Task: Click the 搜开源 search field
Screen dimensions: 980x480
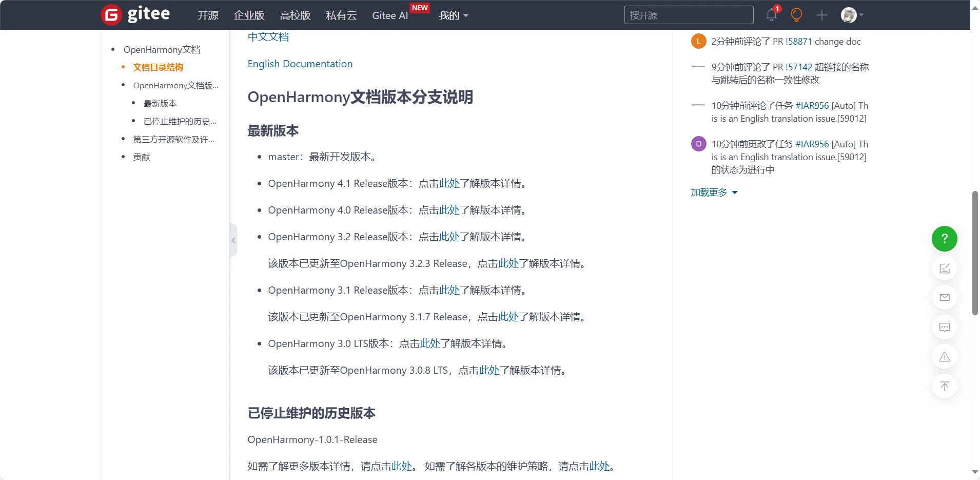Action: [688, 15]
